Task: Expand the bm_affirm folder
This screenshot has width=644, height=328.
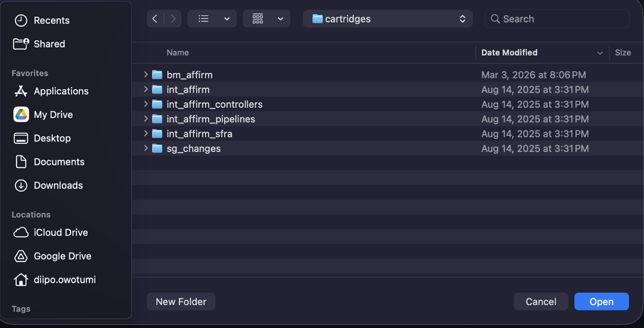Action: [145, 74]
